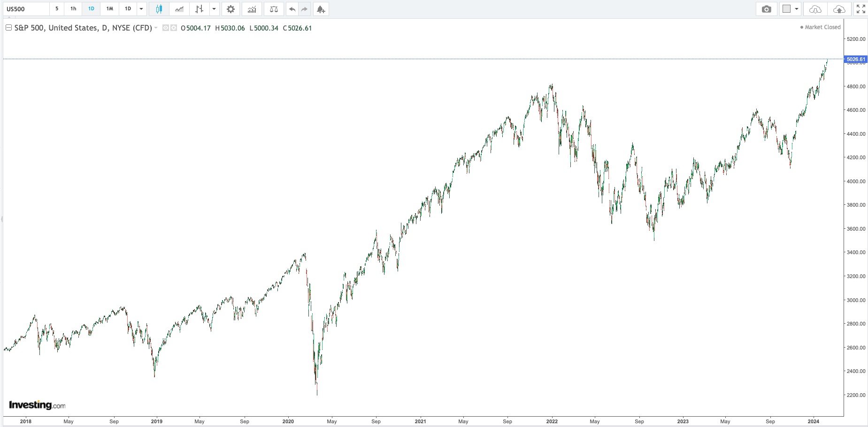Screen dimensions: 868x427
Task: Open the indicators icon
Action: click(252, 9)
